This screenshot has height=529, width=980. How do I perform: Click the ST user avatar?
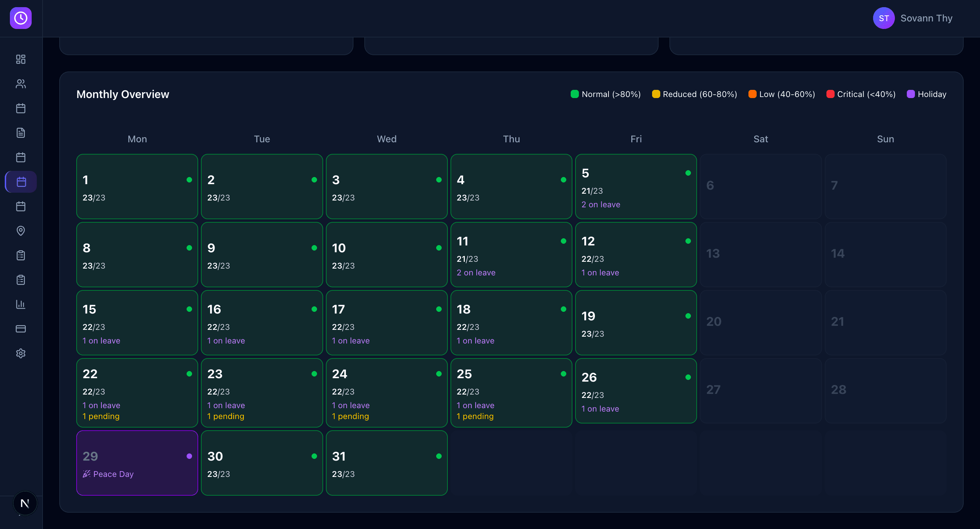[x=883, y=18]
